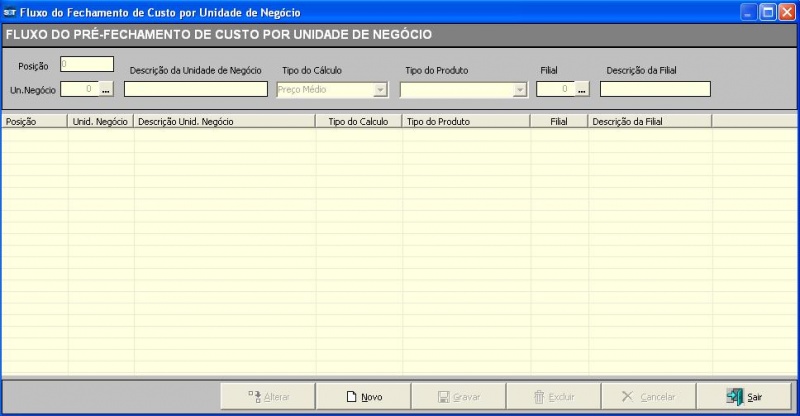Click the Novo button to create record
The width and height of the screenshot is (800, 416).
click(363, 396)
